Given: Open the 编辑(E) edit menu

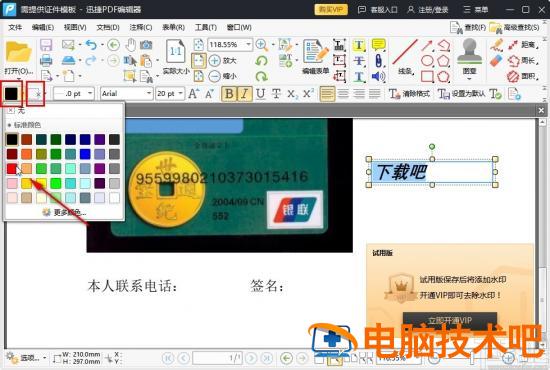Looking at the screenshot, I should (43, 27).
